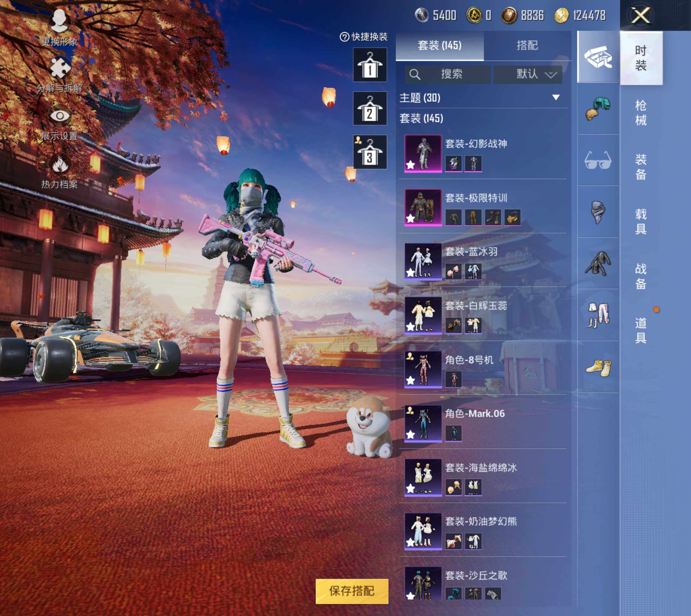Image resolution: width=691 pixels, height=616 pixels.
Task: Click headwear piece icon under 白辉玉蕊
Action: 453,325
